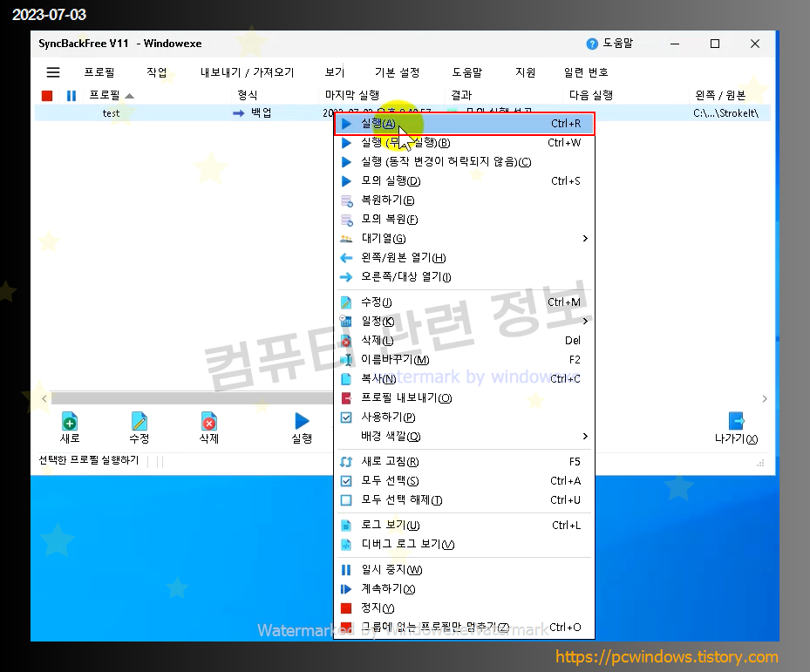Toggle the 사용하기(P) checkbox entry
The width and height of the screenshot is (810, 672).
pos(465,417)
